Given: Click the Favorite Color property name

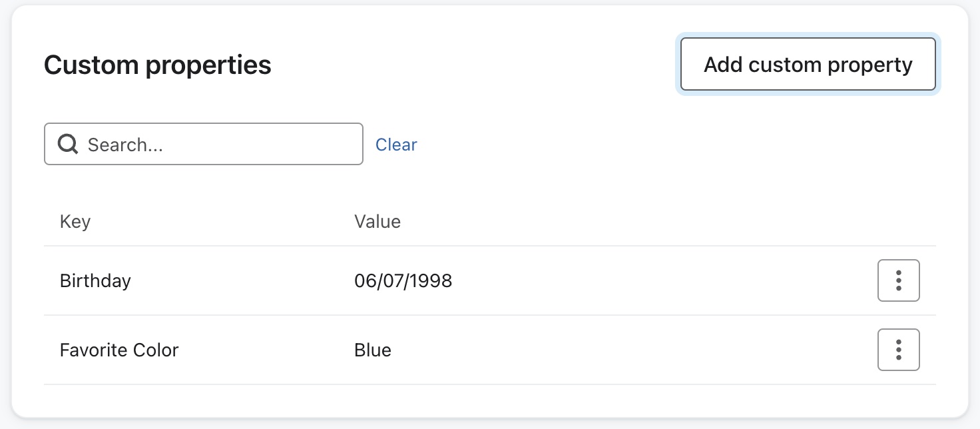Looking at the screenshot, I should [x=119, y=350].
